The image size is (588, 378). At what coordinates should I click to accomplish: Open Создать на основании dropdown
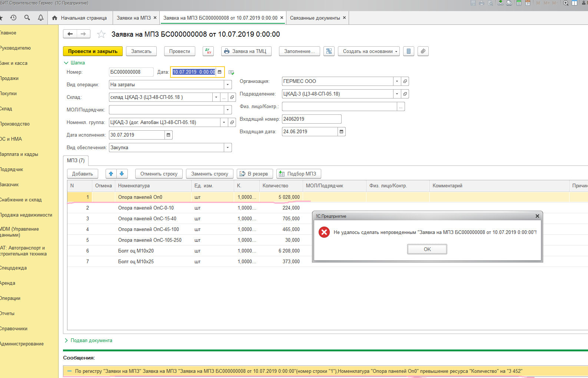point(369,51)
